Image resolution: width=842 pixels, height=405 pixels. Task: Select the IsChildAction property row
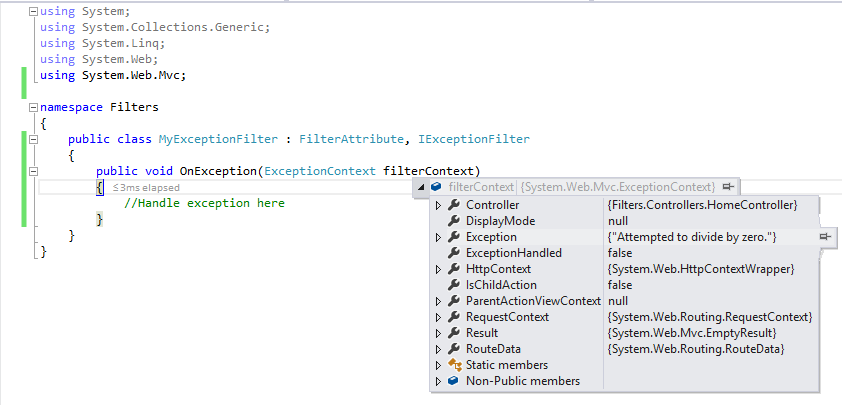625,285
